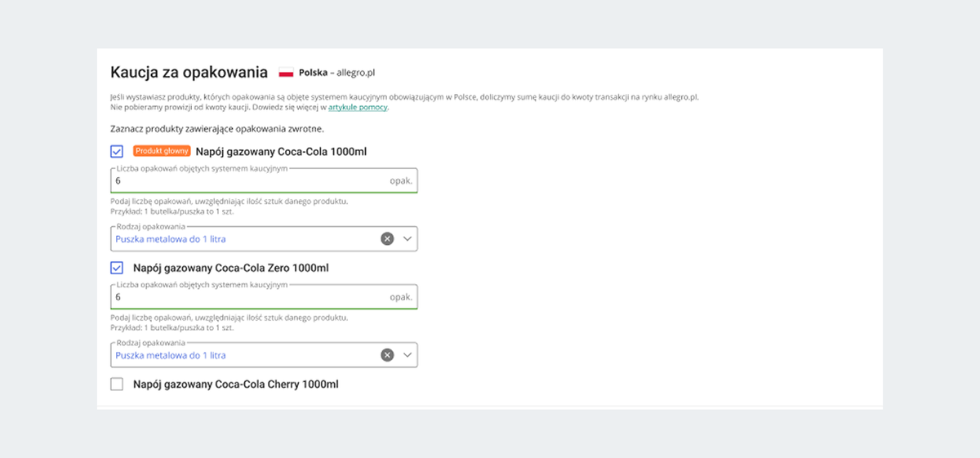Select 'Puszka metalowa do 1 litra' in first dropdown

pos(171,239)
